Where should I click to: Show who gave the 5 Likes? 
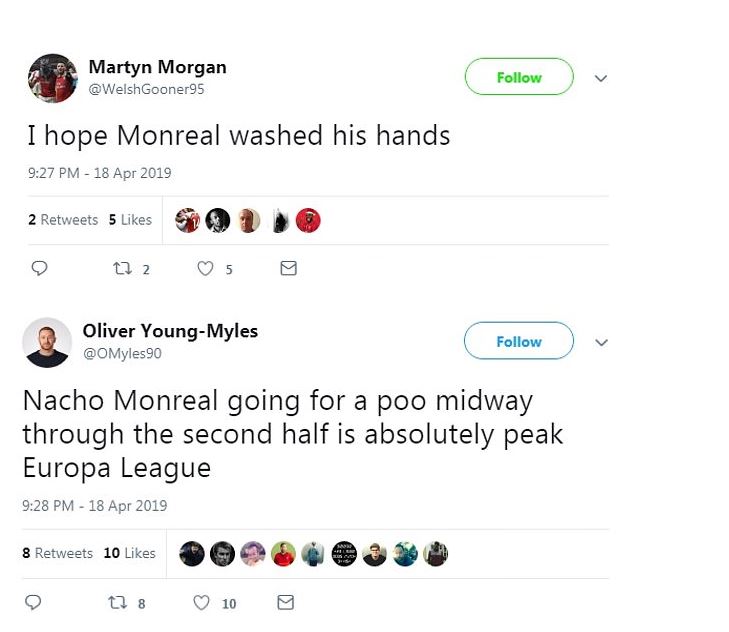pos(130,220)
